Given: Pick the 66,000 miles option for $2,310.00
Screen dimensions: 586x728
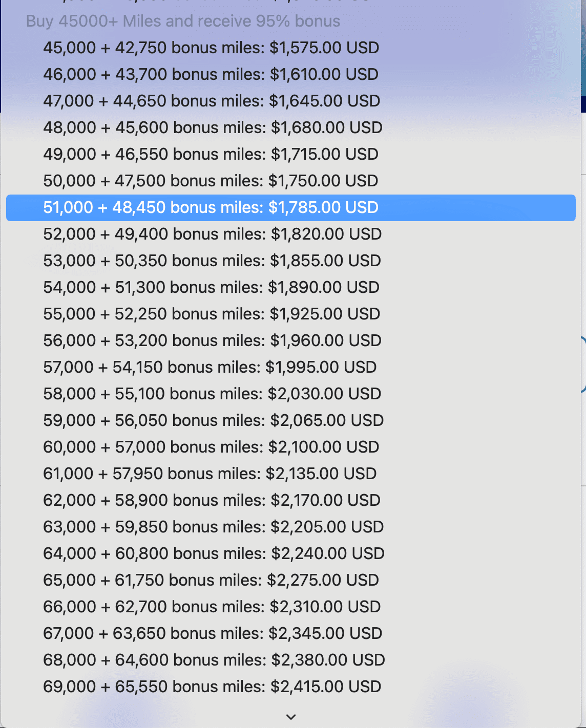Looking at the screenshot, I should coord(212,607).
